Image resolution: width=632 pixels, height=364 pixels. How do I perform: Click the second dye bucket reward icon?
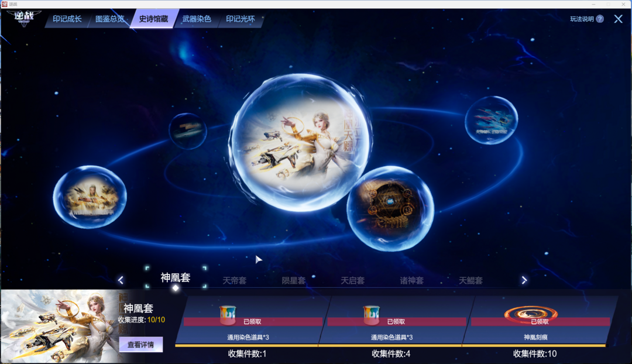pyautogui.click(x=371, y=315)
